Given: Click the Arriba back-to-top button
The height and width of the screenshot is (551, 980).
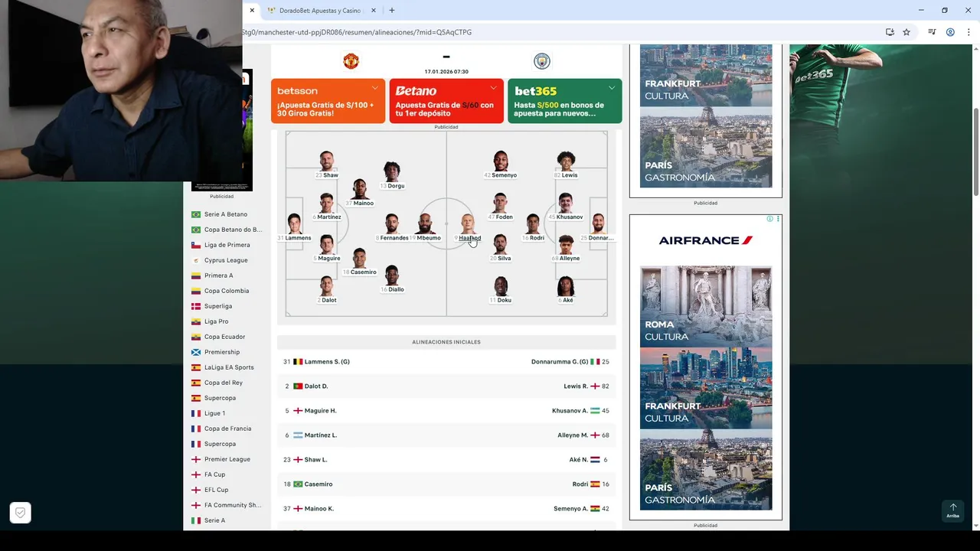Looking at the screenshot, I should pyautogui.click(x=953, y=510).
